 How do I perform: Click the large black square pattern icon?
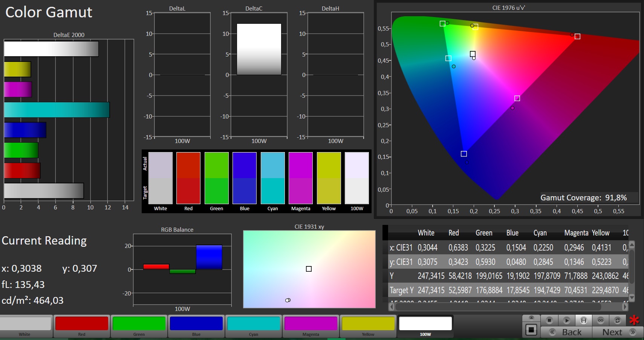tap(531, 330)
